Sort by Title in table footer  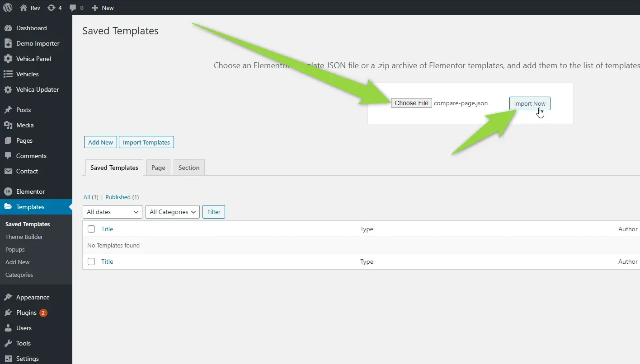[107, 261]
